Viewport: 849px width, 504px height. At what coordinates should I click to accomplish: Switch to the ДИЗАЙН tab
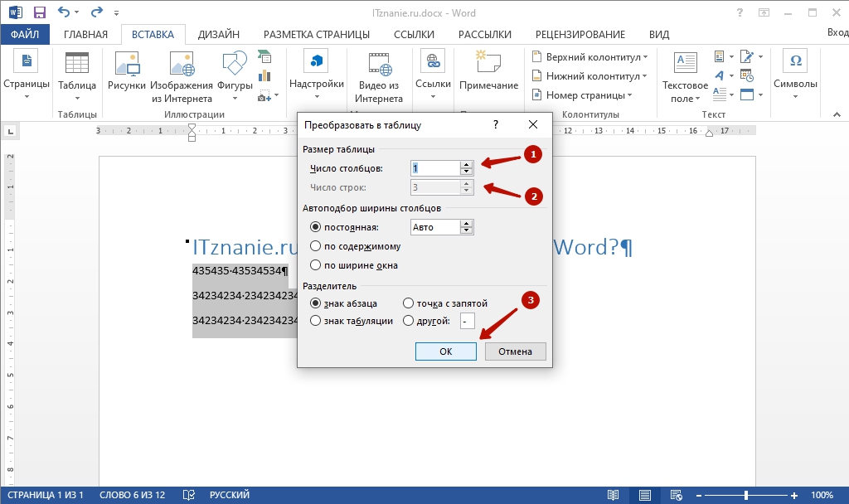tap(218, 34)
